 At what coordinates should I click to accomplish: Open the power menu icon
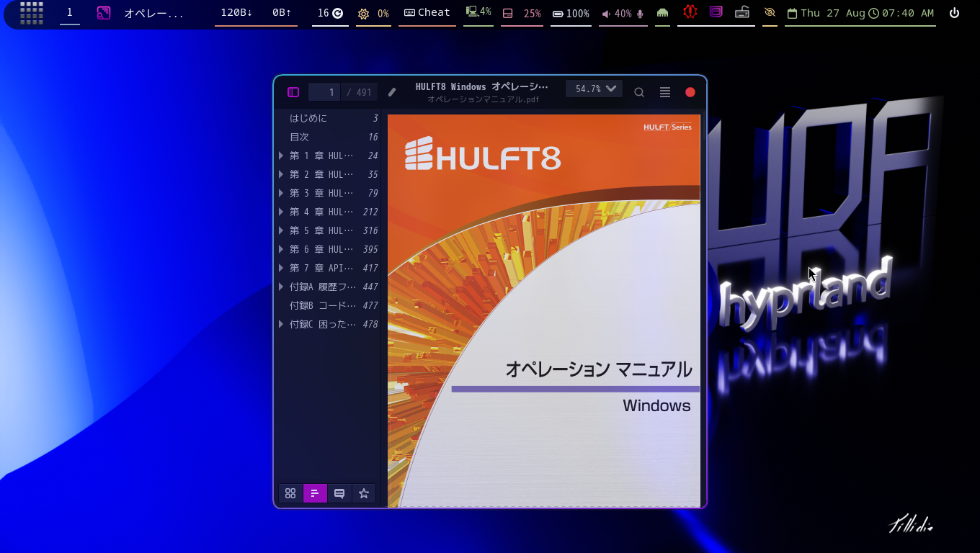coord(954,13)
